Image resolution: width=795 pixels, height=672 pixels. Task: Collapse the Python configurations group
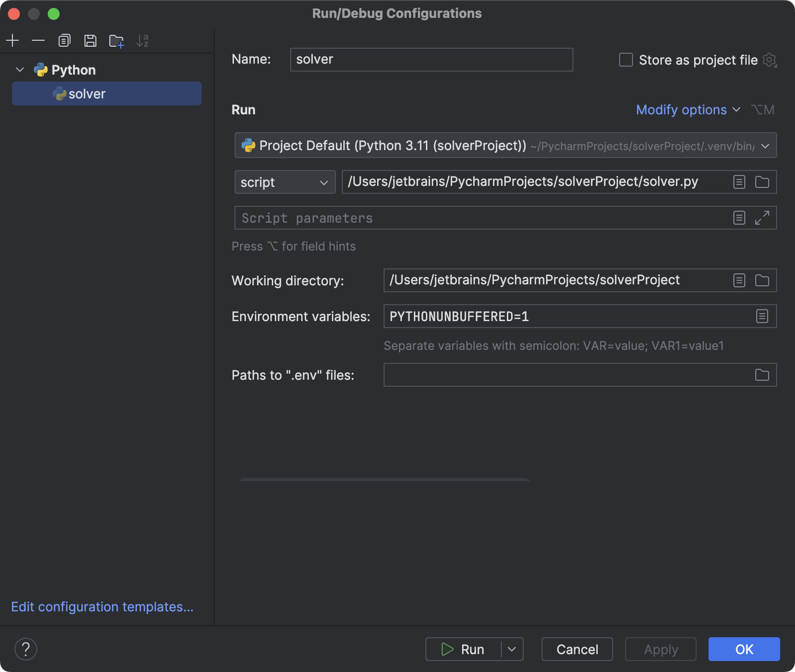pyautogui.click(x=19, y=70)
